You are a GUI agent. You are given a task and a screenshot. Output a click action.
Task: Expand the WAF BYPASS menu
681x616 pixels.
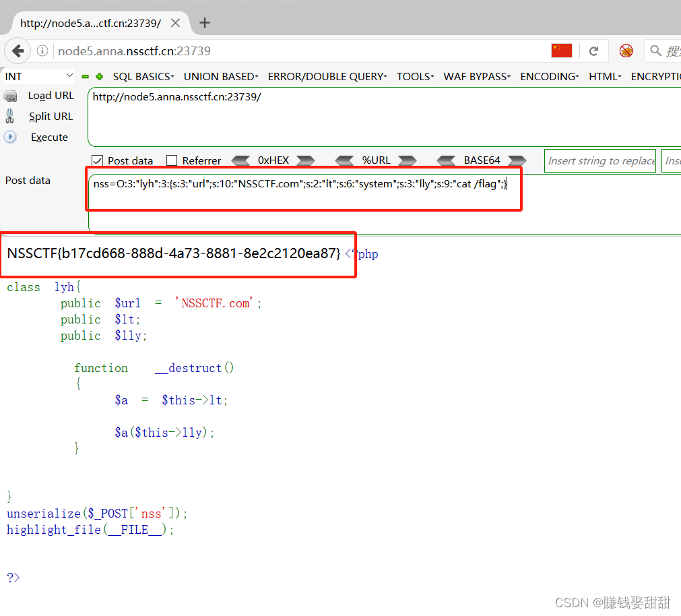[x=477, y=76]
